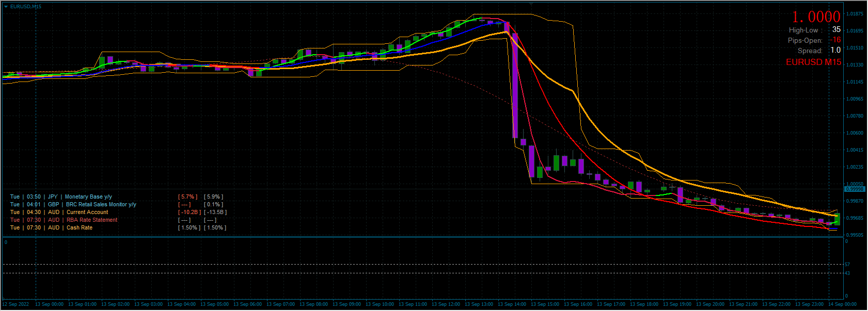
Task: Click the triangle arrow beside EURUSD,M15 title
Action: (x=6, y=7)
